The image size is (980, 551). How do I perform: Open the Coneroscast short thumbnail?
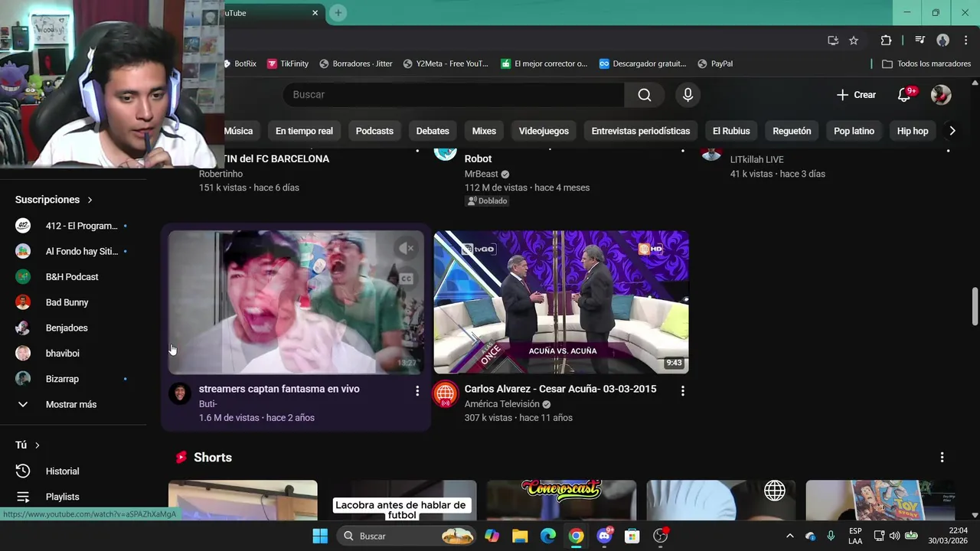click(x=561, y=500)
